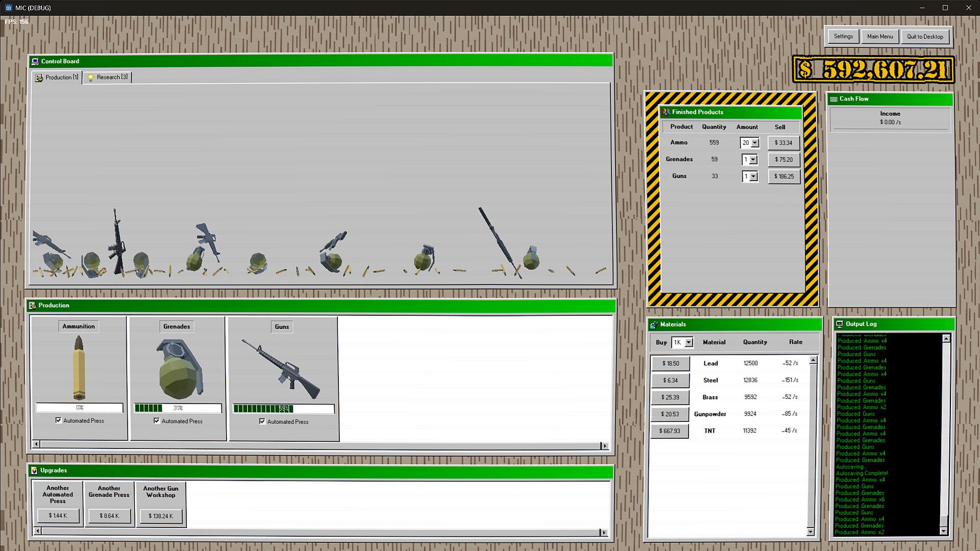Click the bullet image in Ammunition panel
Image resolution: width=980 pixels, height=551 pixels.
pos(79,368)
